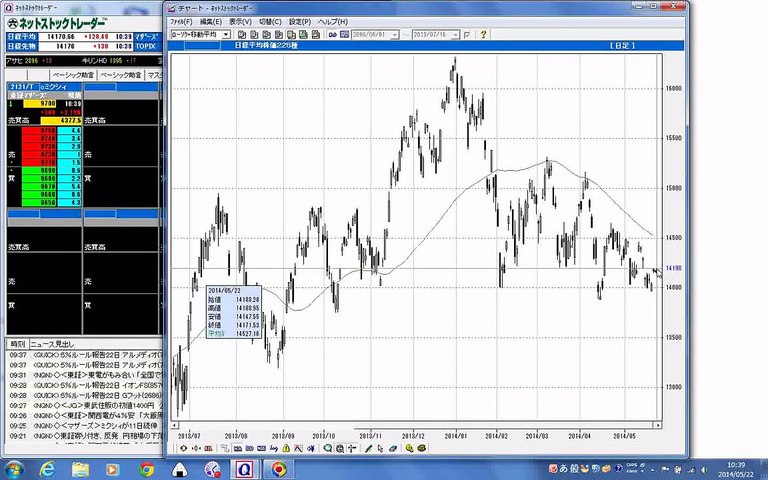Image resolution: width=768 pixels, height=480 pixels.
Task: Click the blue arrow marker icon
Action: coord(311,448)
